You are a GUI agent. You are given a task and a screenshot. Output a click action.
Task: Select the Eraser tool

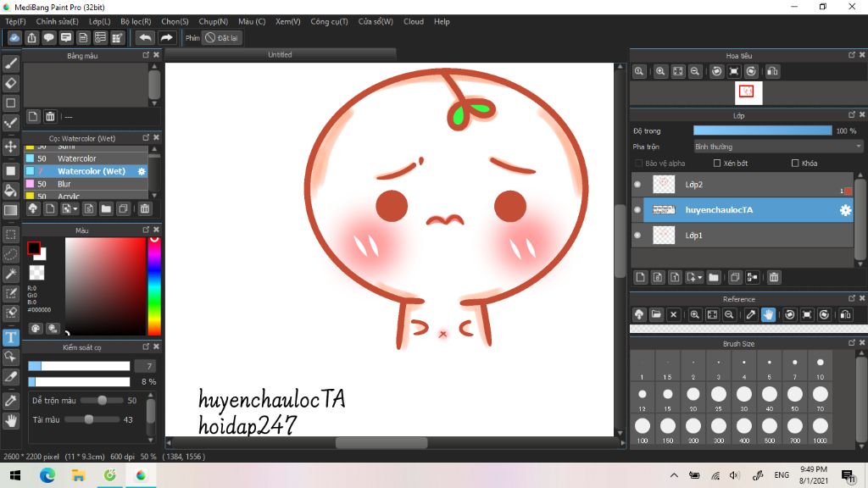(x=10, y=83)
